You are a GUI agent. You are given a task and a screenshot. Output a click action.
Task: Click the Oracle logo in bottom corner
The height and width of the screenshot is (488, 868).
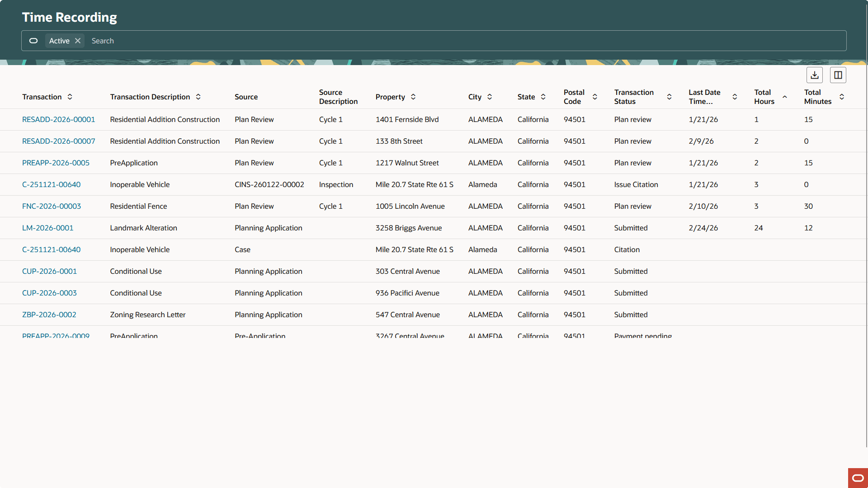[857, 478]
